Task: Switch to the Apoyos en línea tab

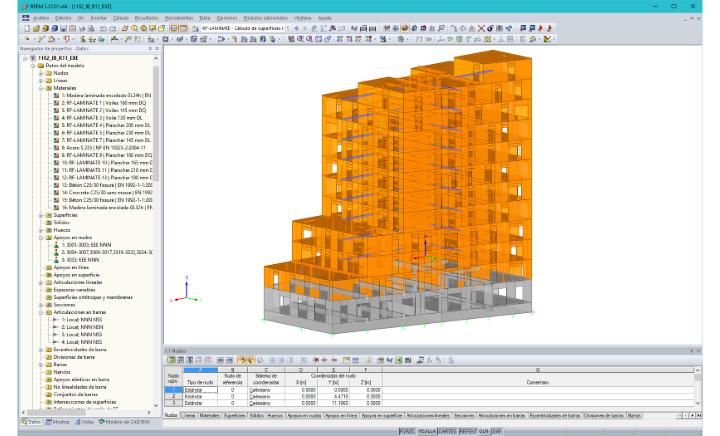Action: point(341,415)
